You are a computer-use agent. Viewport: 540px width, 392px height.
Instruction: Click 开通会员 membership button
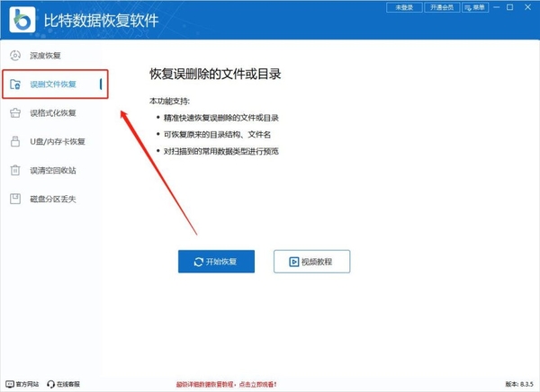pyautogui.click(x=442, y=7)
